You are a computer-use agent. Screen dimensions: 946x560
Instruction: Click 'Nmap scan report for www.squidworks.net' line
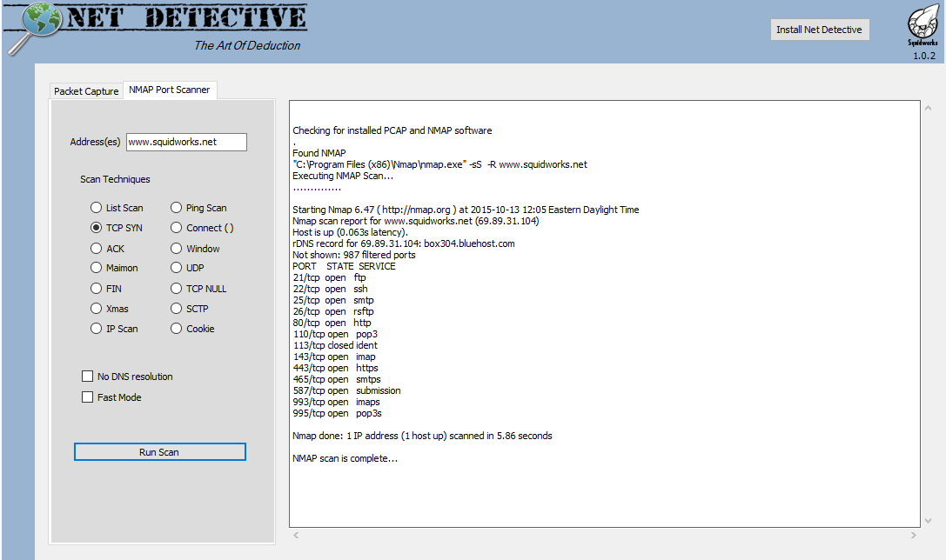coord(416,221)
